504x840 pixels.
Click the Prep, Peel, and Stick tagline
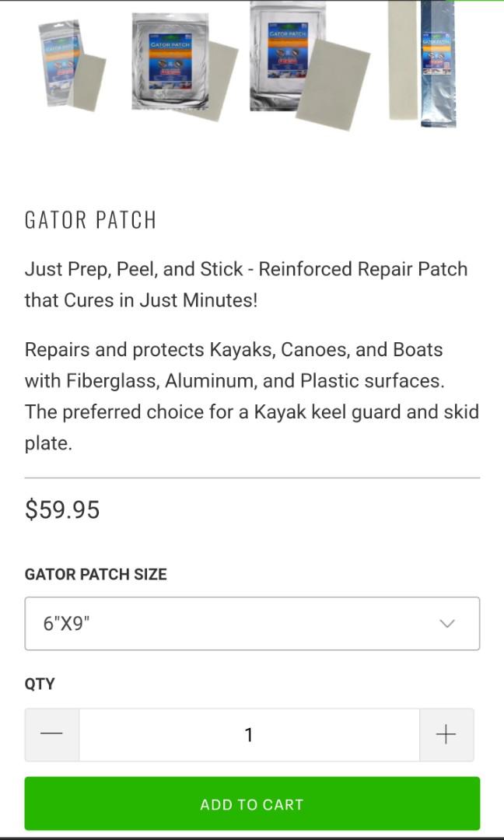point(245,285)
